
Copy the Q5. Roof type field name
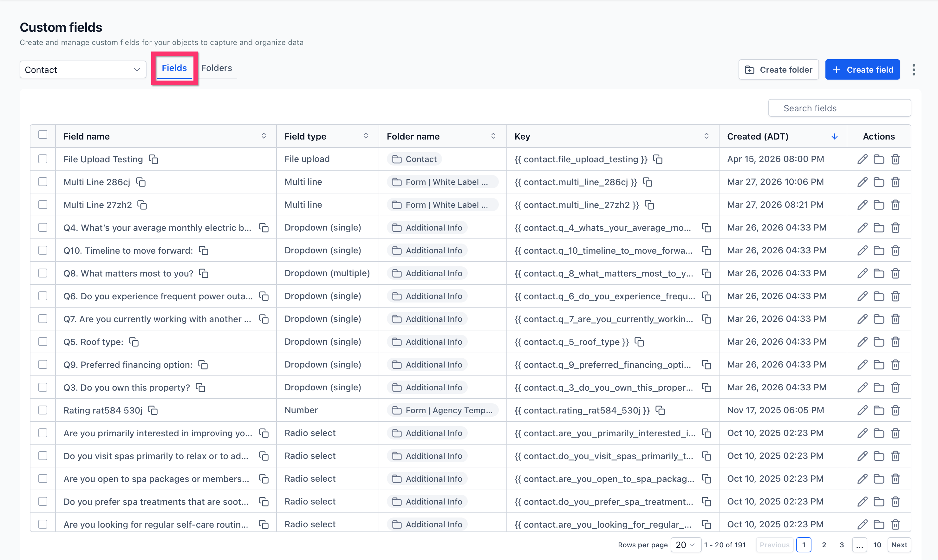click(x=134, y=342)
